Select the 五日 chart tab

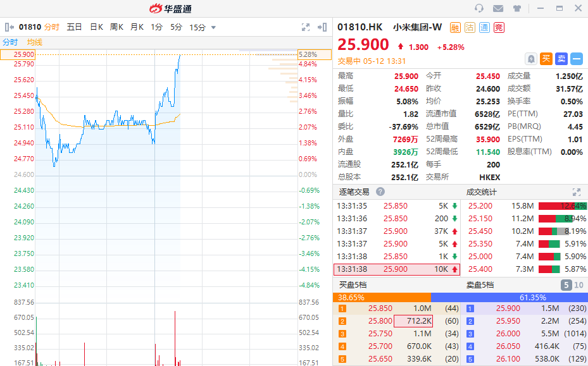[x=74, y=27]
